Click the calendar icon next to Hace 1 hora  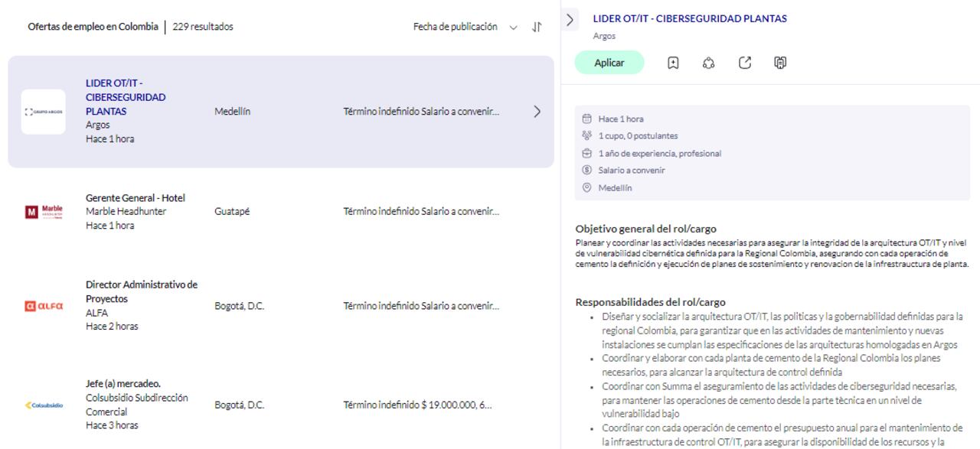pos(587,119)
